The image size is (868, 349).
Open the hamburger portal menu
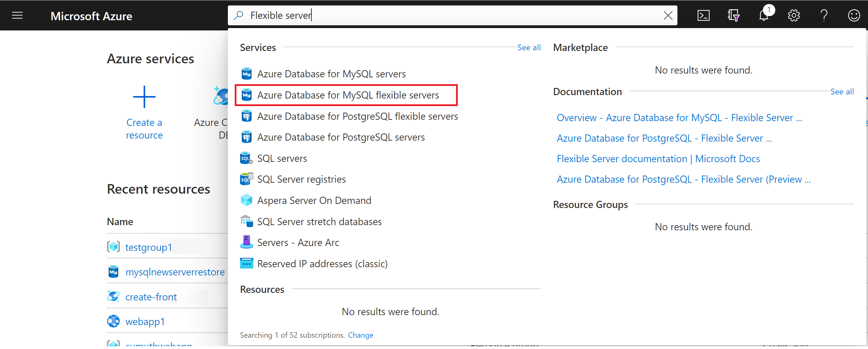17,15
